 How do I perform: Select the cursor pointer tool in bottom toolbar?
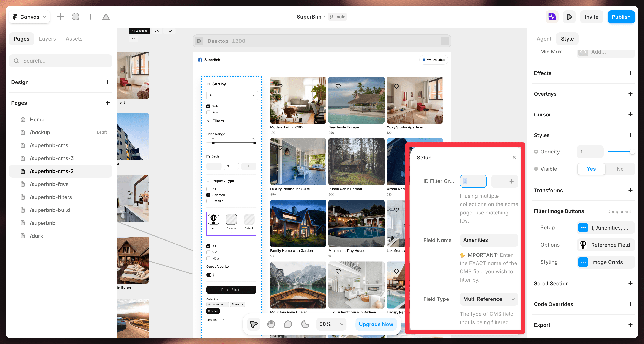[254, 324]
